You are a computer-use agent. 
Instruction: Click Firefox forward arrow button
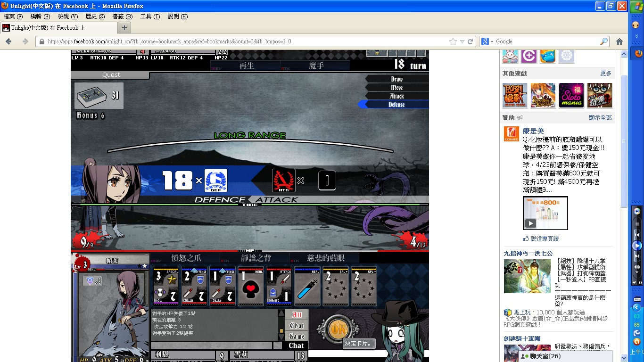(25, 41)
